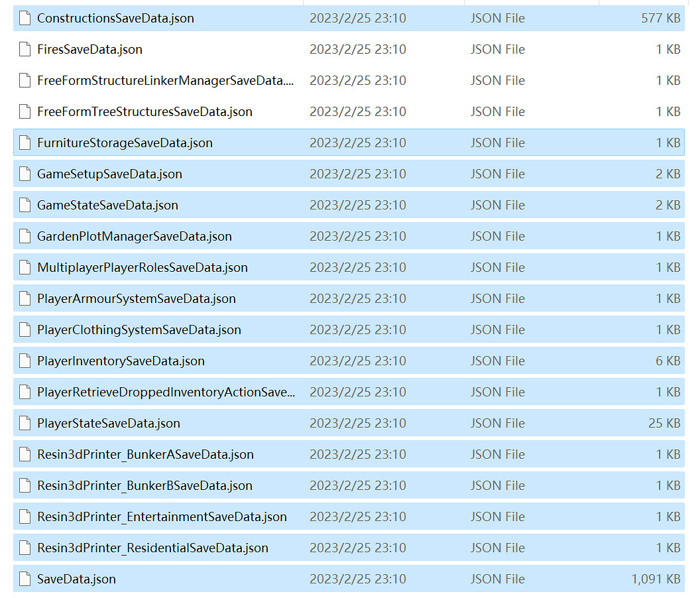Click the Resin3dPrinter_ResidentialSaveData.json file name
Viewport: 700px width, 598px height.
click(x=152, y=548)
